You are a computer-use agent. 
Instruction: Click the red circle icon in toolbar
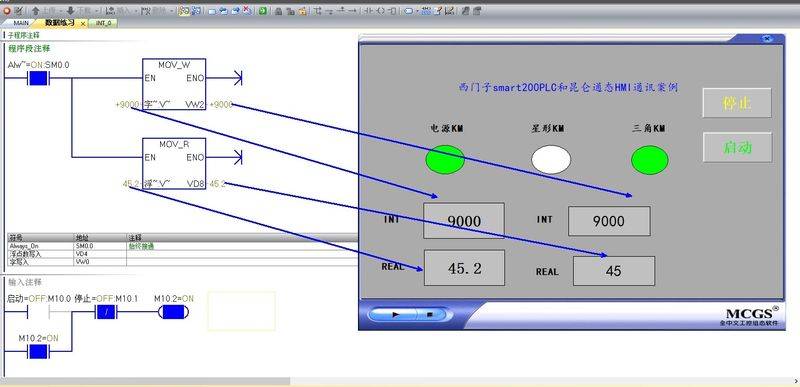tap(6, 10)
